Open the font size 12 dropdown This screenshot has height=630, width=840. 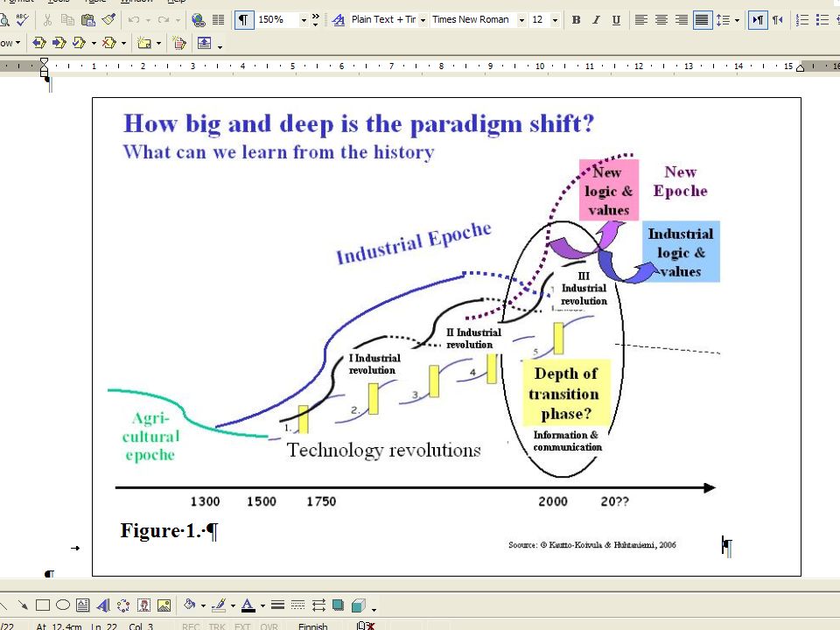[x=555, y=20]
